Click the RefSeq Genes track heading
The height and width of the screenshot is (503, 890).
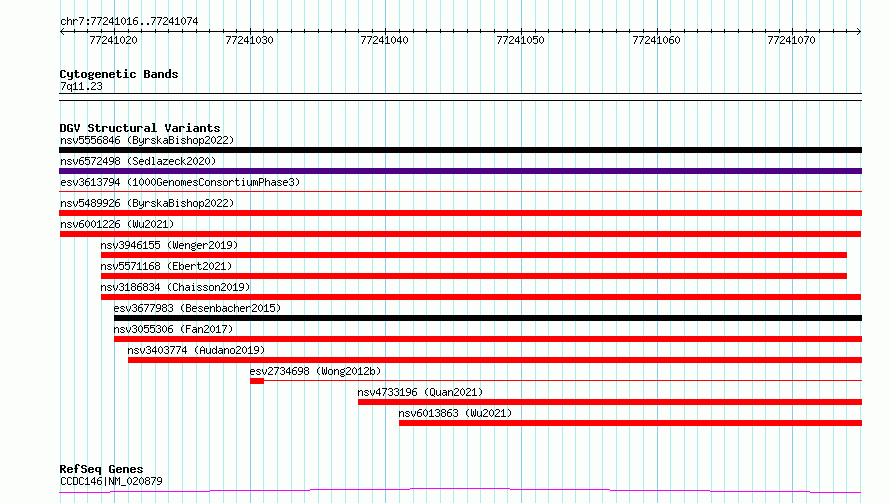(x=102, y=469)
